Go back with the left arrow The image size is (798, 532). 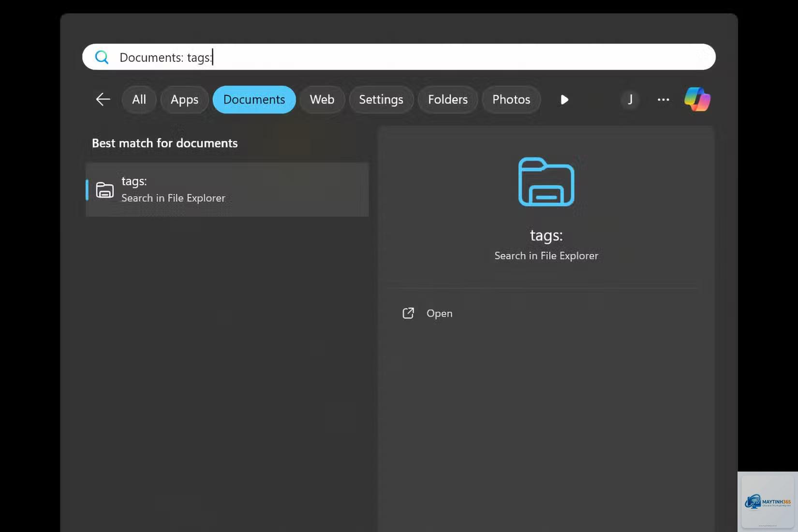pos(103,100)
